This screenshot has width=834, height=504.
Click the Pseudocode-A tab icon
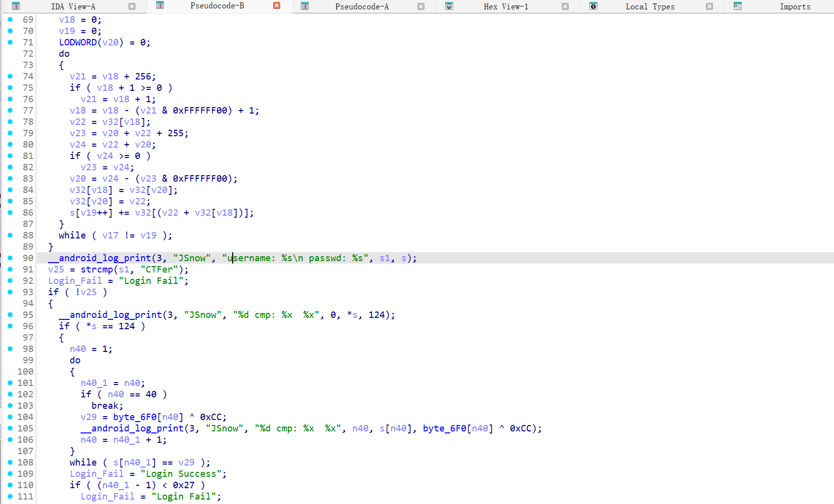click(x=305, y=6)
